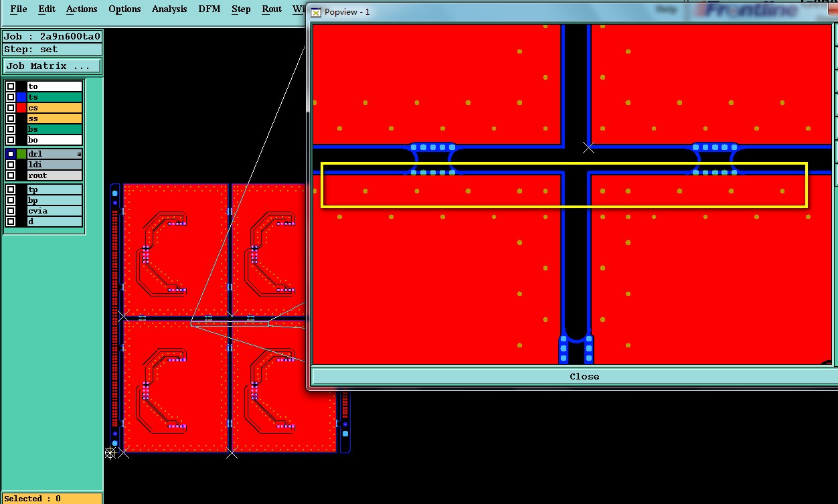838x504 pixels.
Task: Expand the drl layer plus icon
Action: (x=79, y=155)
